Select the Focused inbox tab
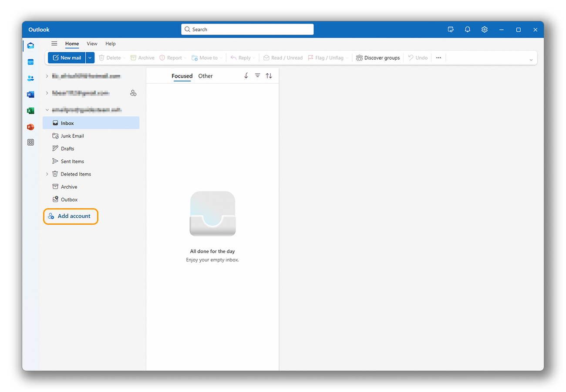Image resolution: width=566 pixels, height=392 pixels. [182, 76]
